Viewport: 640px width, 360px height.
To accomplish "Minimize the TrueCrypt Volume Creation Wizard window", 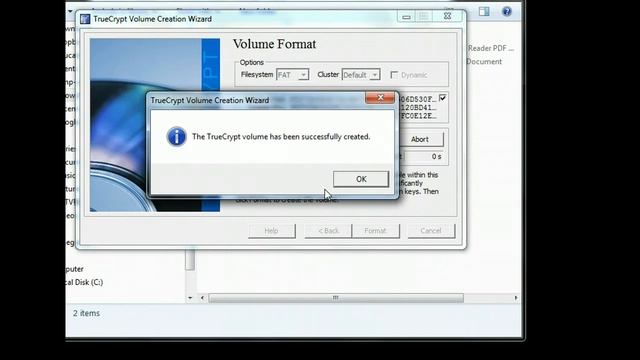I will tap(407, 17).
